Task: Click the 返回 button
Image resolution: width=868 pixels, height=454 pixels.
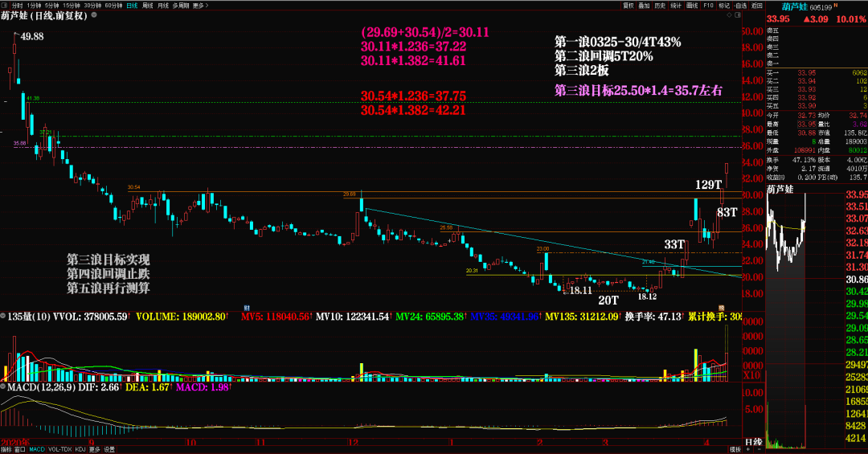Action: [x=757, y=6]
